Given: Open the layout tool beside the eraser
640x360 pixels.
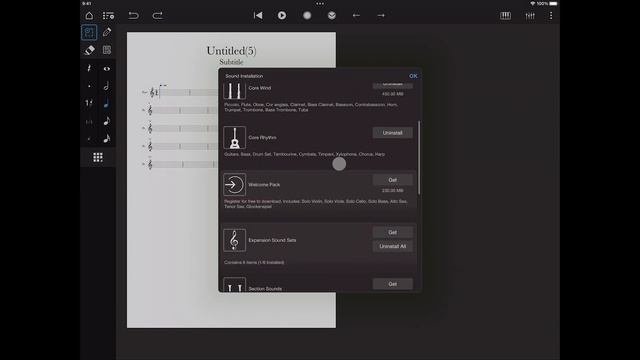Looking at the screenshot, I should 107,50.
